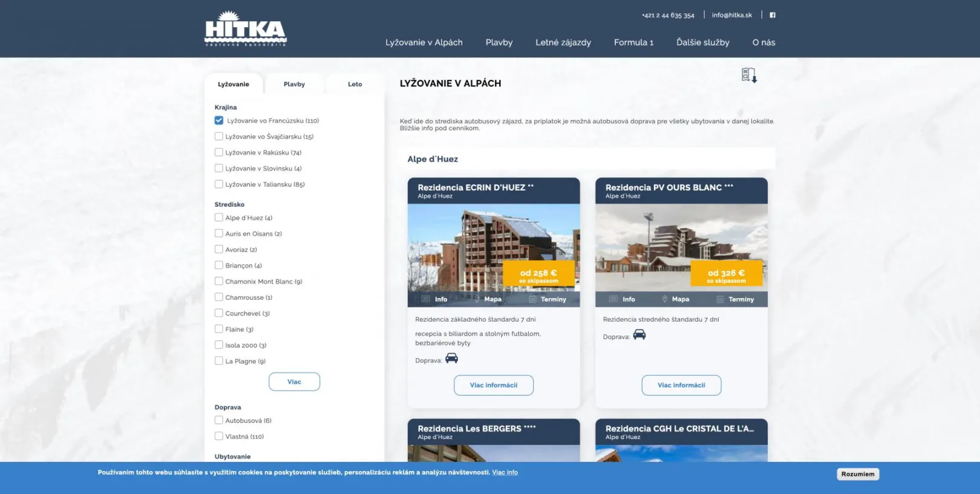Expand resort list with Viac button
The height and width of the screenshot is (494, 980).
(x=295, y=382)
